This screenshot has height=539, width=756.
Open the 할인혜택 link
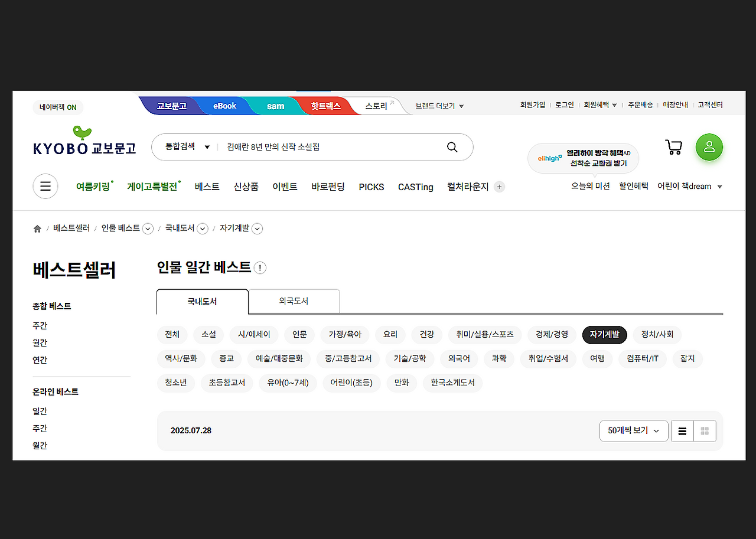point(634,186)
